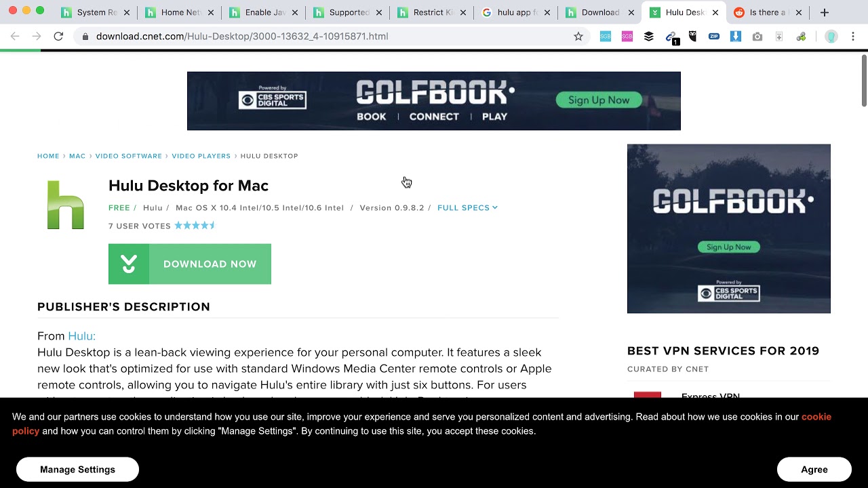Close the System Requirements tab
This screenshot has height=488, width=868.
pyautogui.click(x=126, y=12)
